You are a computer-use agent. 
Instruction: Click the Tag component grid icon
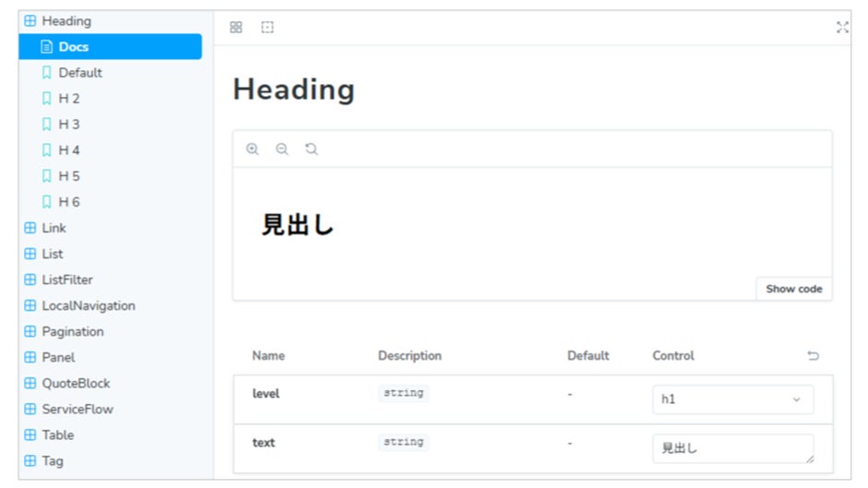click(x=30, y=461)
